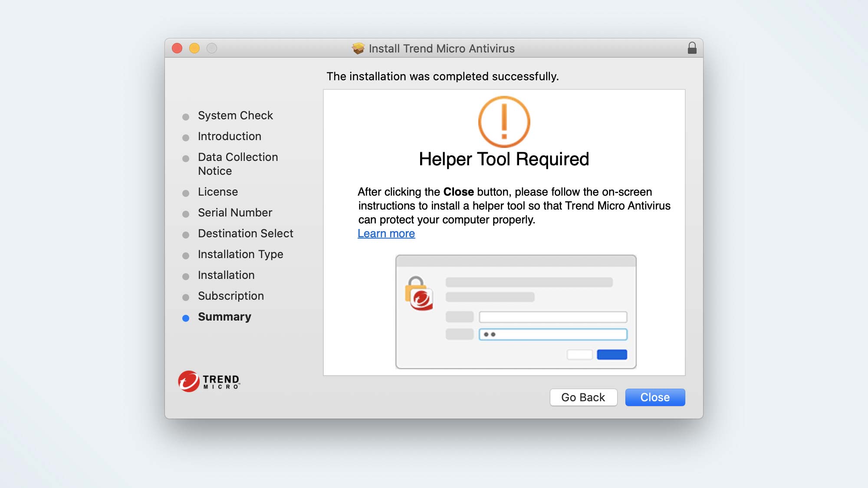
Task: Select the Installation Type step
Action: [240, 254]
